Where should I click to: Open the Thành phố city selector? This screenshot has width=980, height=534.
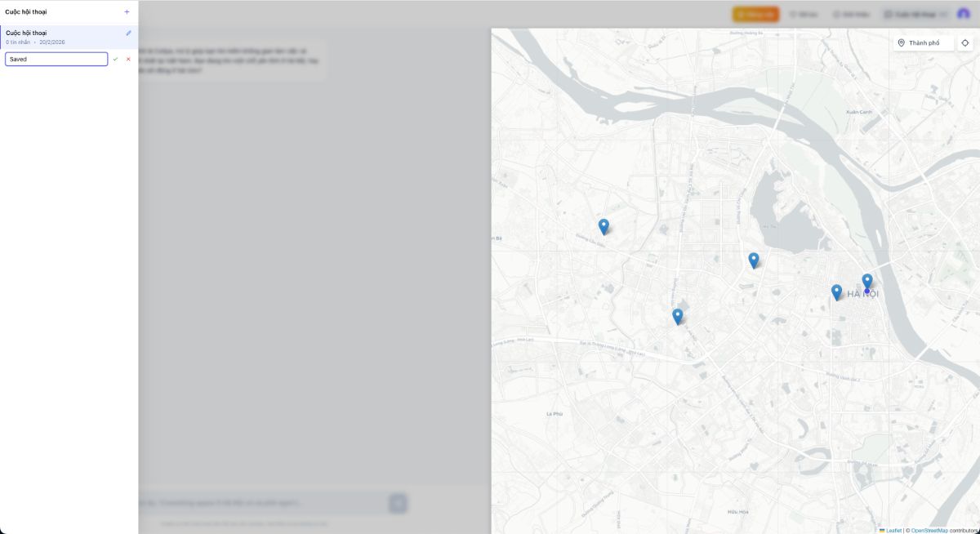[924, 42]
